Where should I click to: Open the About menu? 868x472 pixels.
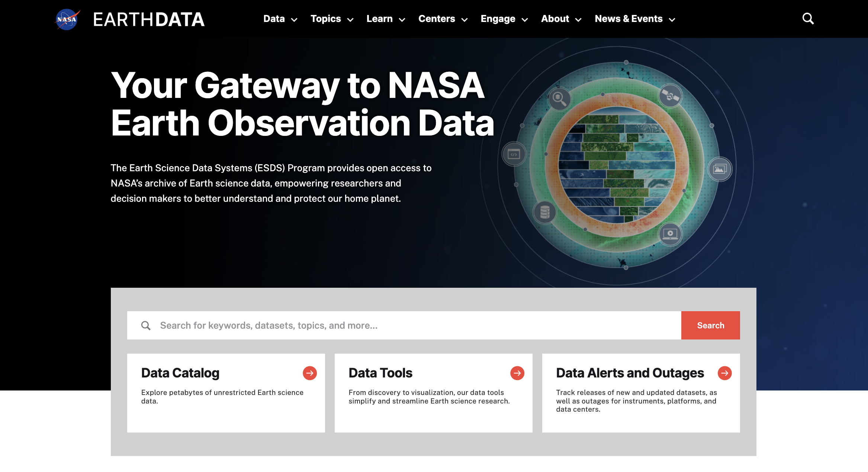click(x=555, y=19)
